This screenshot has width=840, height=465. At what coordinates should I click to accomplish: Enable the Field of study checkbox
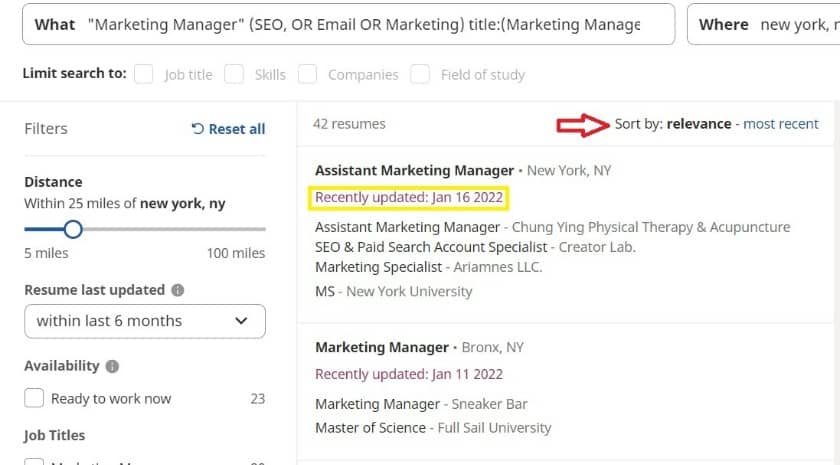[x=420, y=74]
